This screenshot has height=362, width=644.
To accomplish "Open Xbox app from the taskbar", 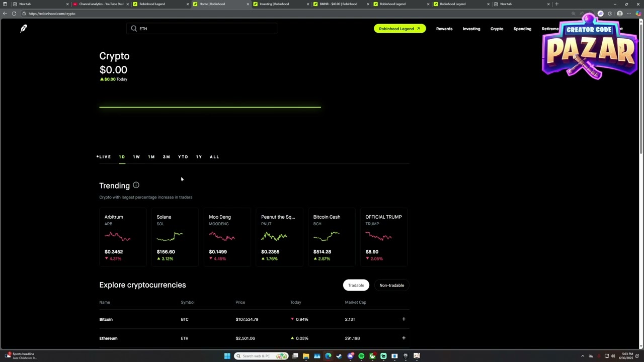I will (x=372, y=356).
